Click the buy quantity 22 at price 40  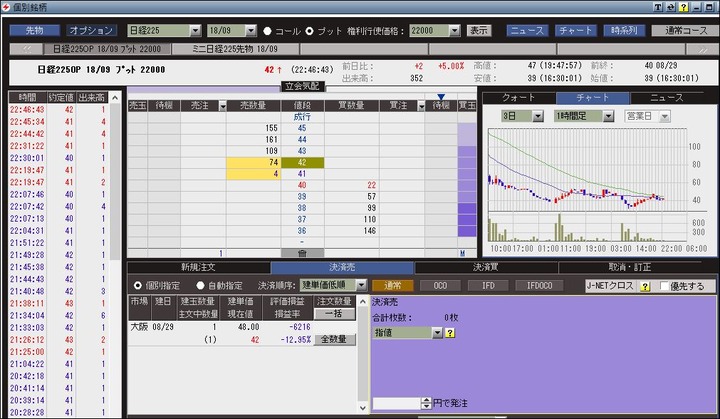pyautogui.click(x=352, y=185)
